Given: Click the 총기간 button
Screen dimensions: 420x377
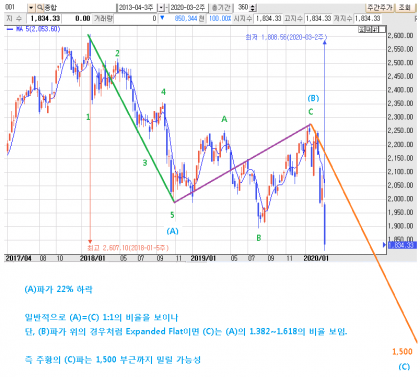Looking at the screenshot, I should pyautogui.click(x=221, y=7).
